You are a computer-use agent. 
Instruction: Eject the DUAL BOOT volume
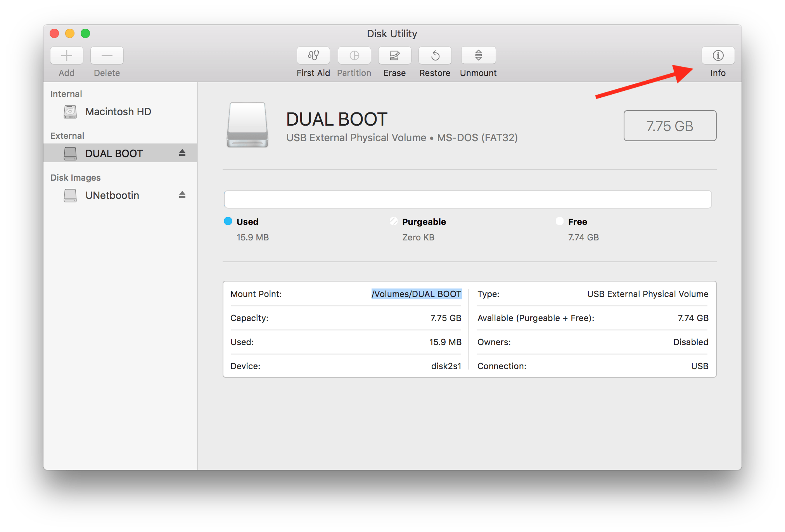pos(182,153)
